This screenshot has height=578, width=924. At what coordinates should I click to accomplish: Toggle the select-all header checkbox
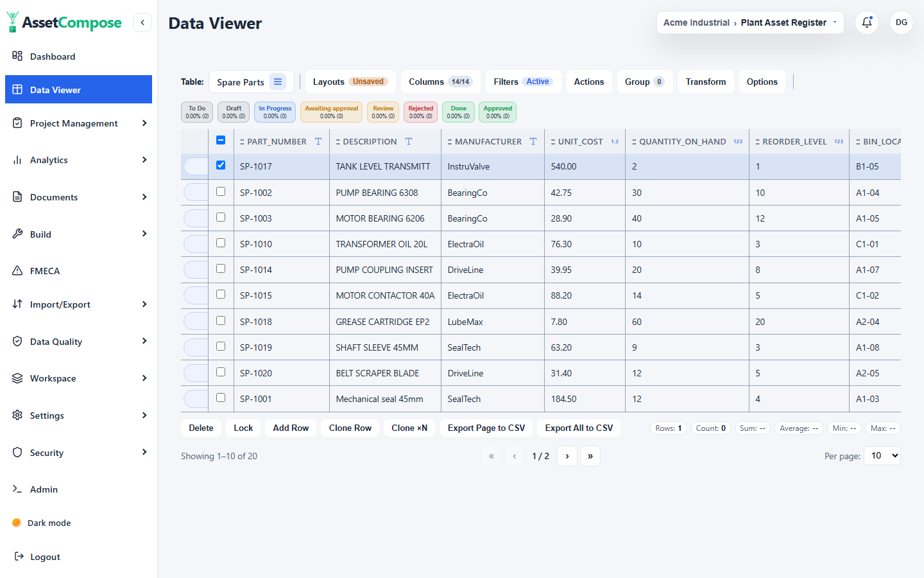221,140
